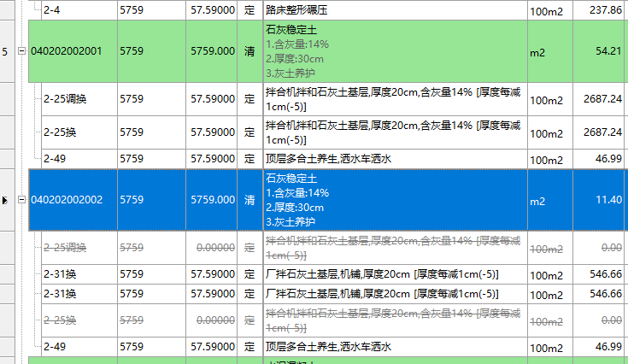Click the 定 type cell in 2-4 row
Image resolution: width=628 pixels, height=364 pixels.
pyautogui.click(x=249, y=10)
